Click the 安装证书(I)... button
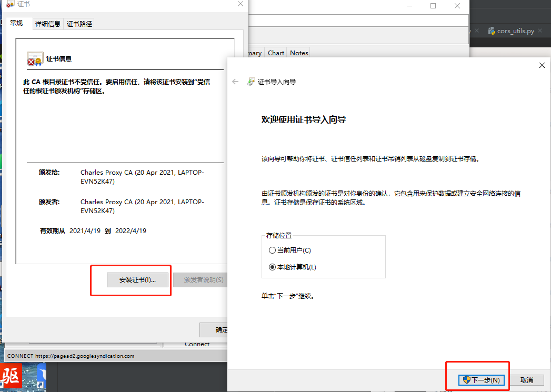This screenshot has height=392, width=551. click(137, 280)
